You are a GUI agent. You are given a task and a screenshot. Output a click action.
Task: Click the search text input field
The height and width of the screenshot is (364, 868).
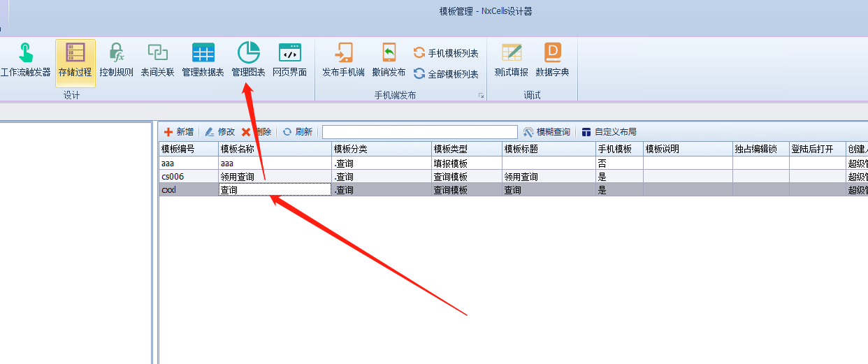pos(419,132)
